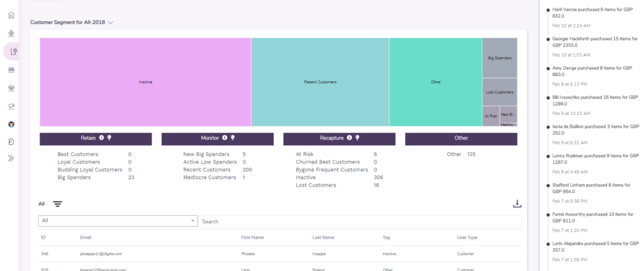Click the logout icon in sidebar

[x=11, y=141]
